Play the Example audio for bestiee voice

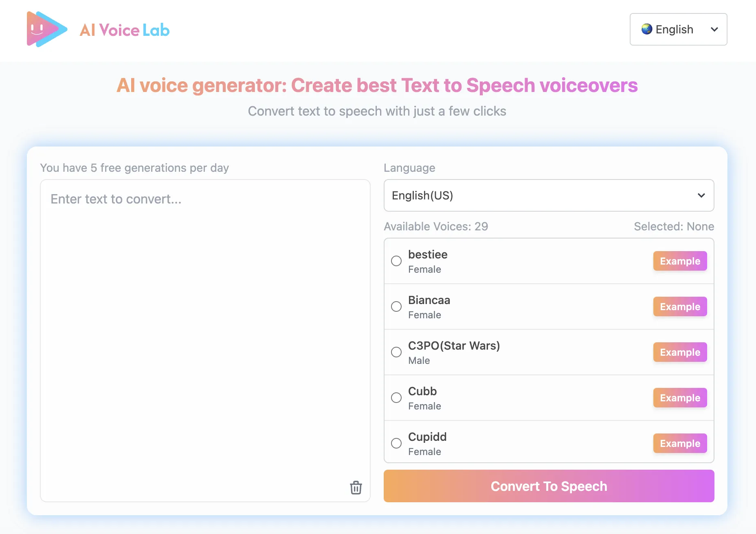679,261
